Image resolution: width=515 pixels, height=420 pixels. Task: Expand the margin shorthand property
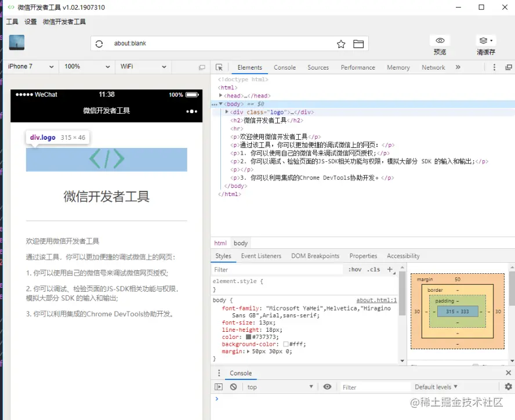point(248,352)
